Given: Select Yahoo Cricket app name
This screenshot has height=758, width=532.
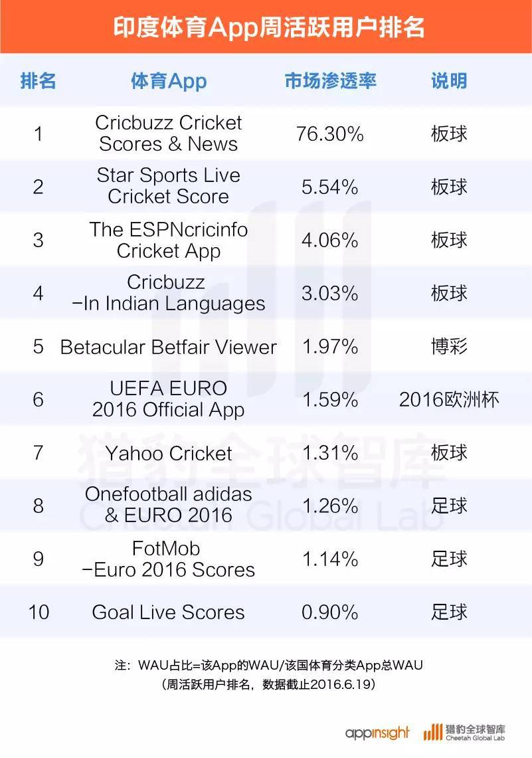Looking at the screenshot, I should coord(169,453).
